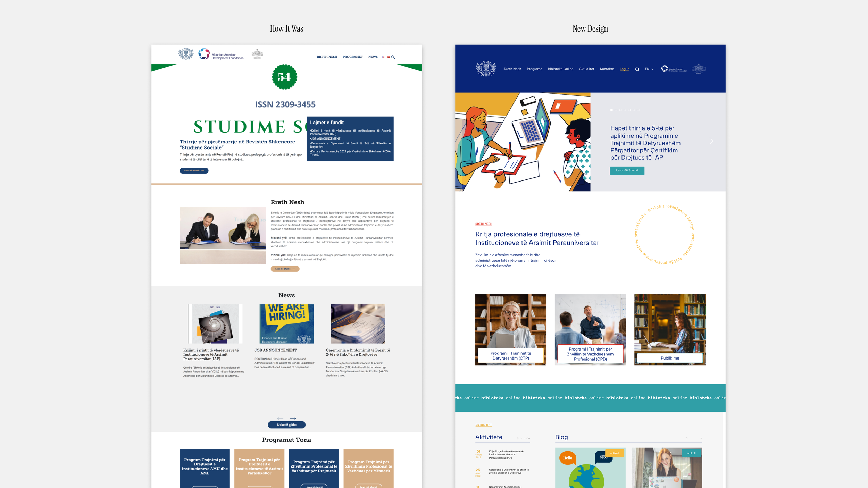Click the school crest logo in blue navbar
The image size is (868, 488).
(486, 69)
